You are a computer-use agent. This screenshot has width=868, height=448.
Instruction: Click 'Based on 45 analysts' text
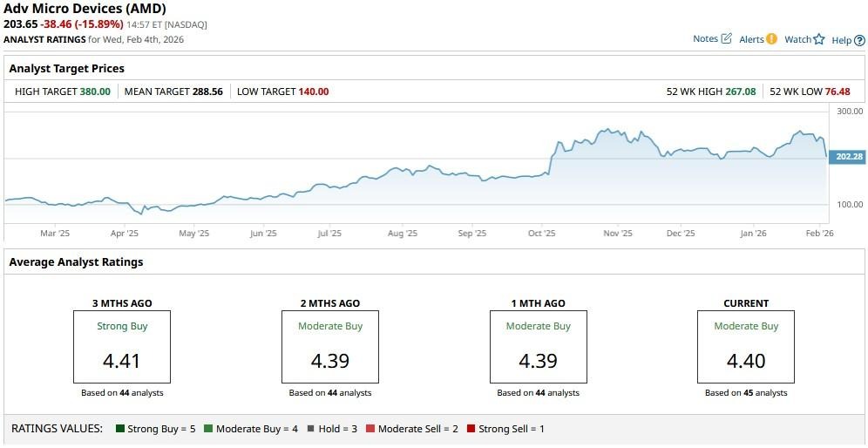tap(746, 392)
